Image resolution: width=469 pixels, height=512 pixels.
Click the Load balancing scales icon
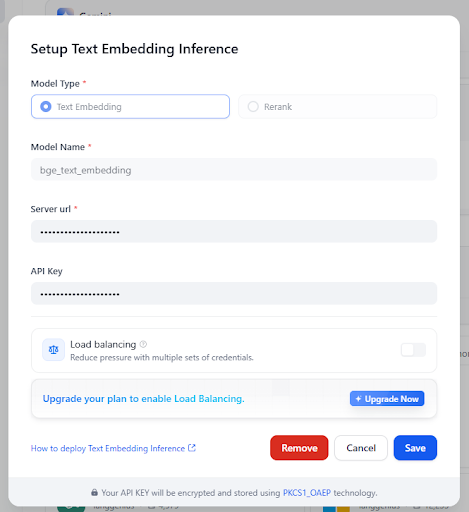pos(53,350)
